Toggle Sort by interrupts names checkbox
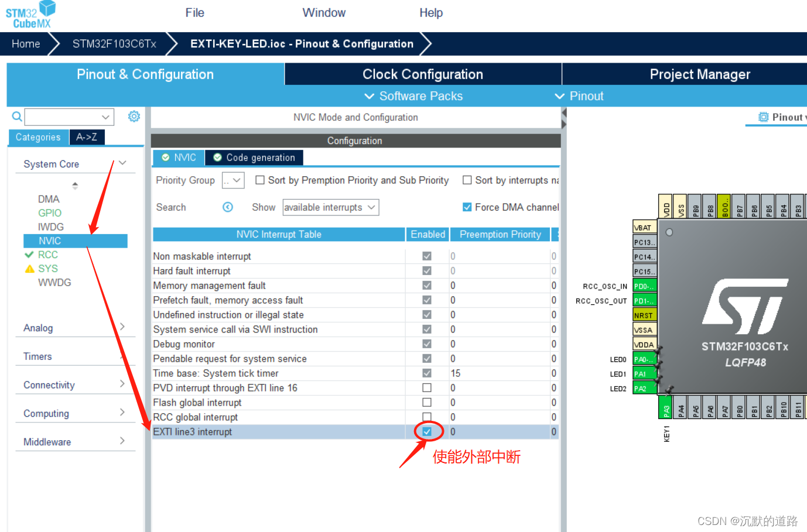This screenshot has height=532, width=807. click(x=467, y=180)
